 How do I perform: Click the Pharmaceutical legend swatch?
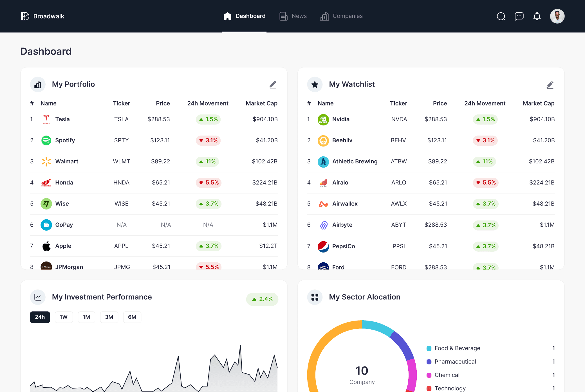[429, 362]
